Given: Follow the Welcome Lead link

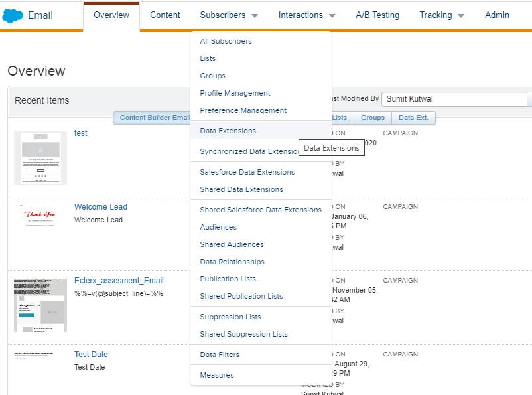Looking at the screenshot, I should pos(101,206).
